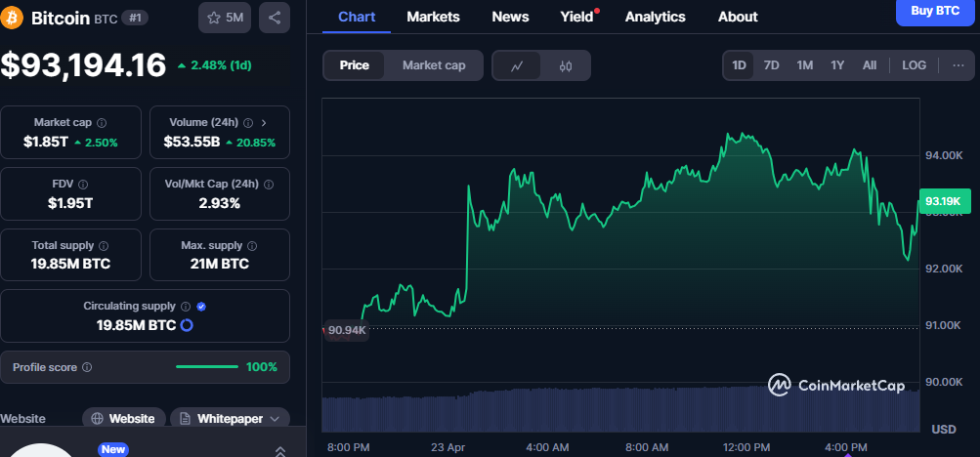
Task: Click the 100% profile score text
Action: click(261, 367)
